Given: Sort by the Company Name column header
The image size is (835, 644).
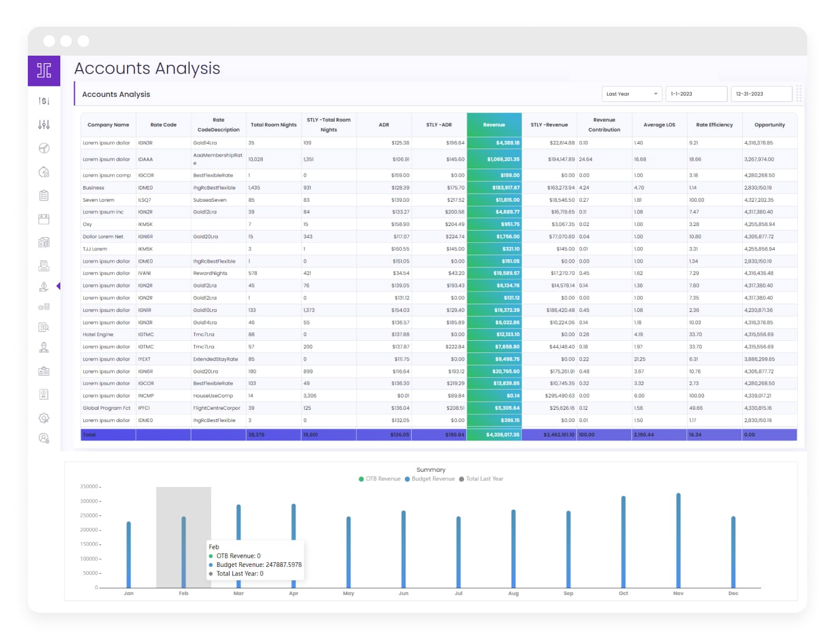Looking at the screenshot, I should coord(108,125).
